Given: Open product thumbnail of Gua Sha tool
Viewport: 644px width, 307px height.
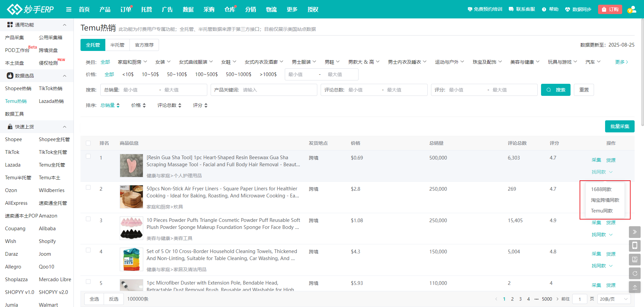Looking at the screenshot, I should pos(131,166).
